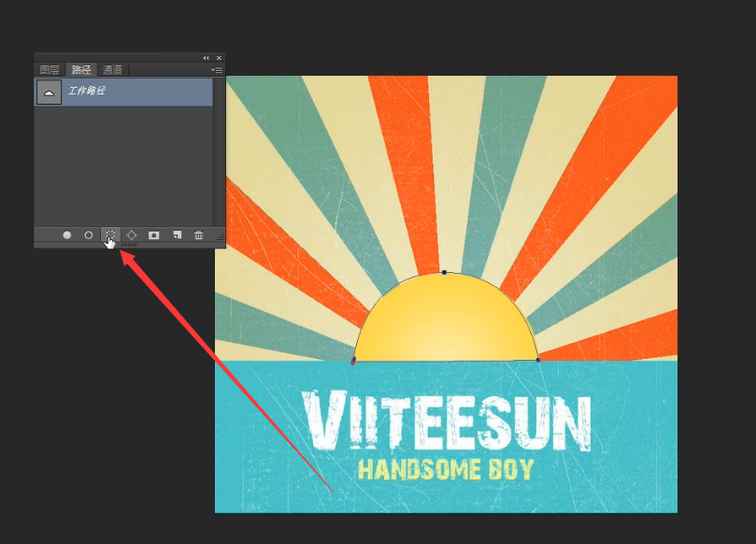Select the 工作路径 row

click(x=124, y=92)
